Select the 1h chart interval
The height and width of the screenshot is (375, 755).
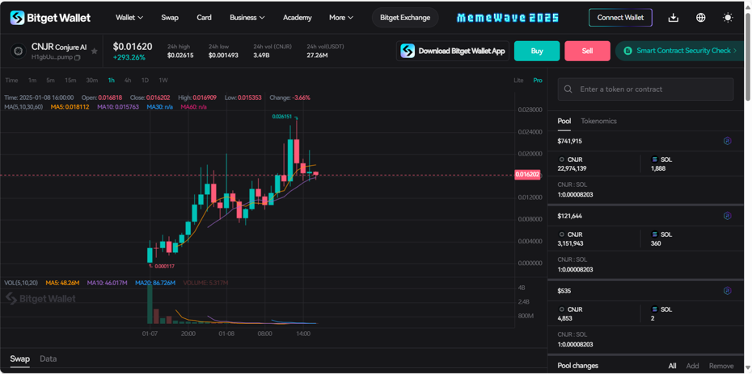pos(111,80)
